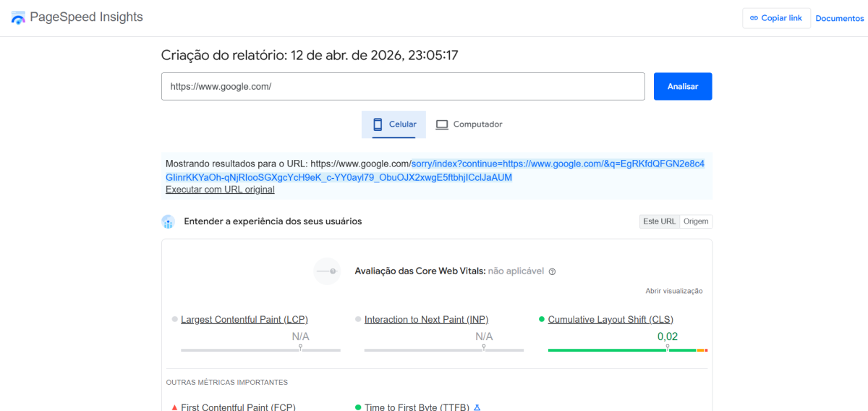This screenshot has width=868, height=411.
Task: Click the Core Web Vitals assessment gauge icon
Action: 327,271
